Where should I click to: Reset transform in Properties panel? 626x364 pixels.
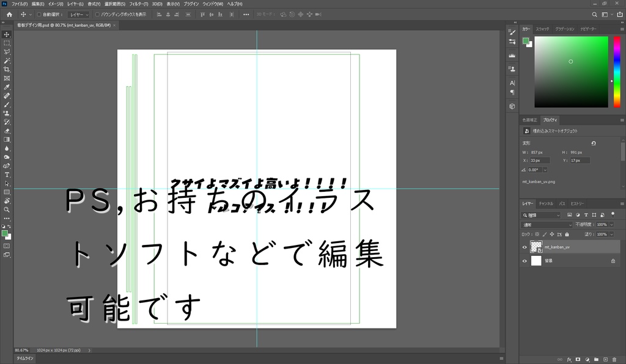coord(594,143)
